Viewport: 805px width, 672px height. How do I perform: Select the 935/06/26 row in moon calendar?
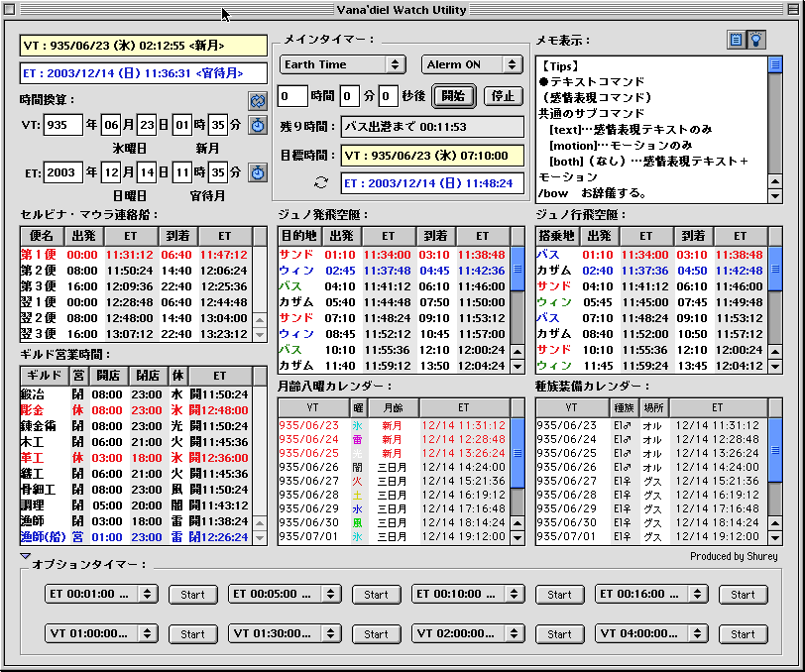[x=395, y=467]
